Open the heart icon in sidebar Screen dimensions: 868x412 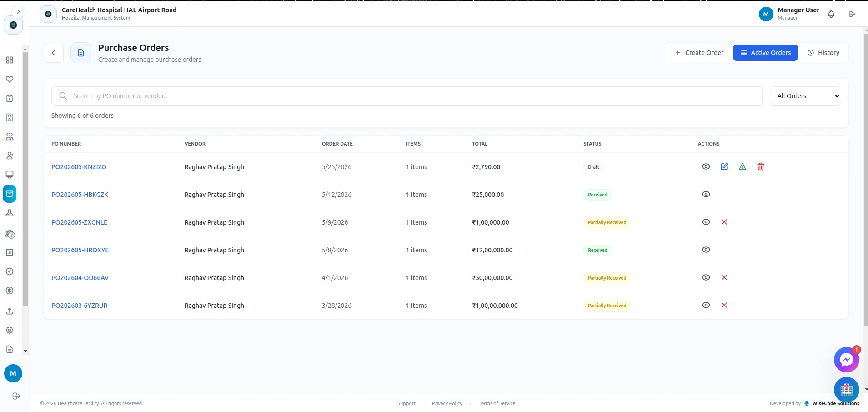click(x=10, y=79)
